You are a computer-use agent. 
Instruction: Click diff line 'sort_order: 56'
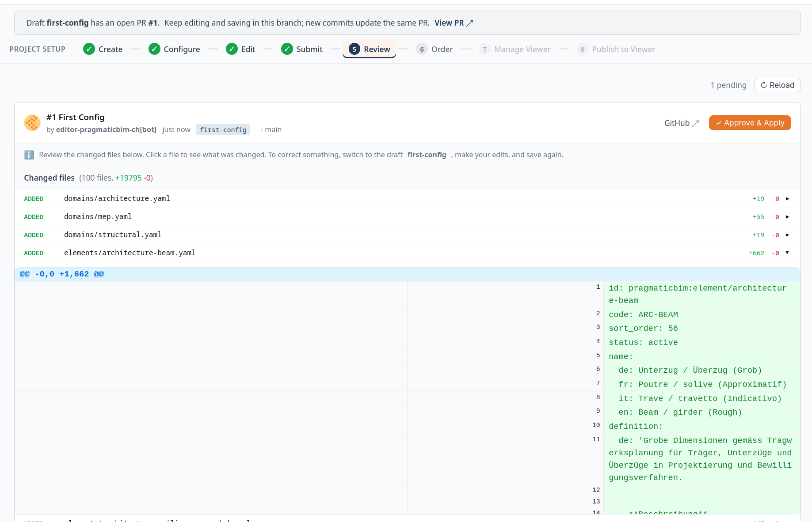click(643, 329)
